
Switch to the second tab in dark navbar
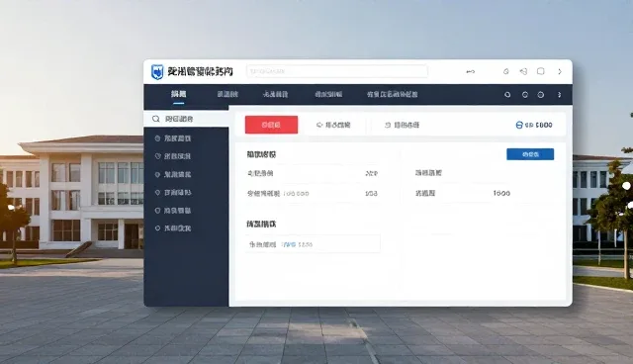tap(227, 94)
